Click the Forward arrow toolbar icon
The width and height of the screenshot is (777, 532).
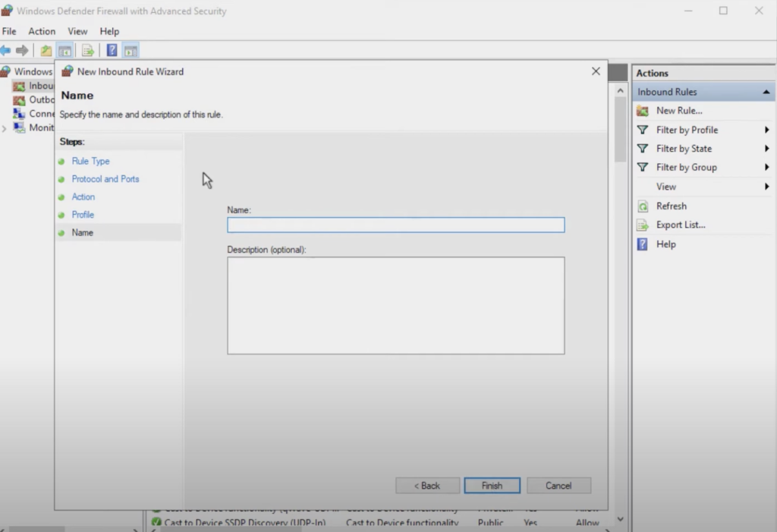(x=22, y=50)
